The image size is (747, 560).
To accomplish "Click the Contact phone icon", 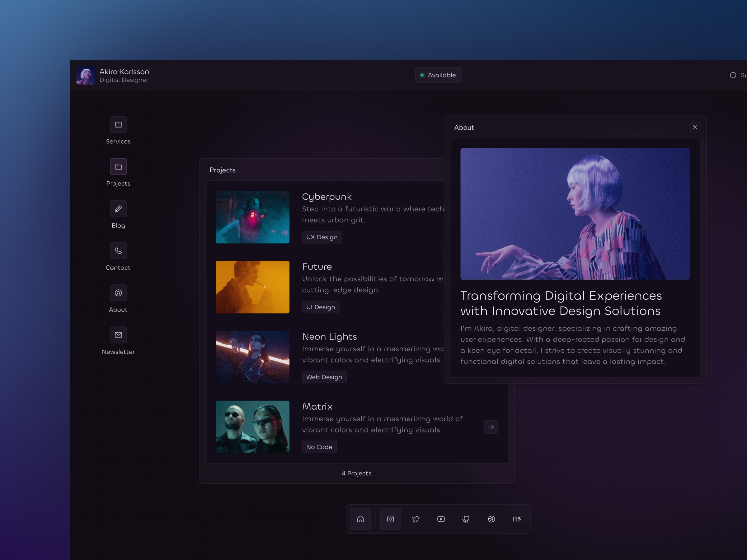I will click(118, 251).
